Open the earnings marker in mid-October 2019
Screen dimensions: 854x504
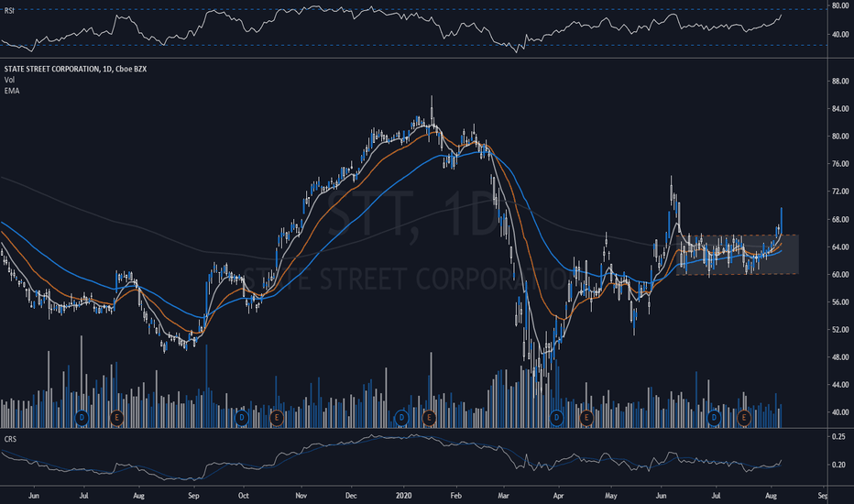277,419
